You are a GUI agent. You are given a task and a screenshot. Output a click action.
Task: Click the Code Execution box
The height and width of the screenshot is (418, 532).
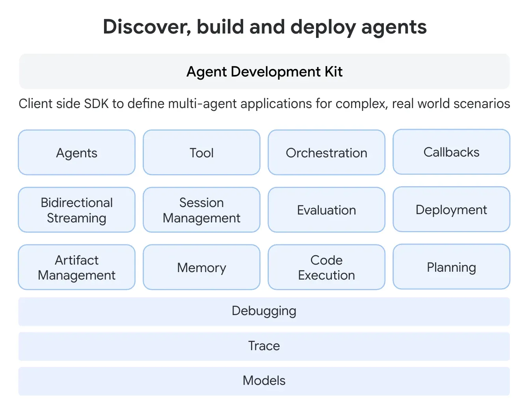tap(326, 267)
